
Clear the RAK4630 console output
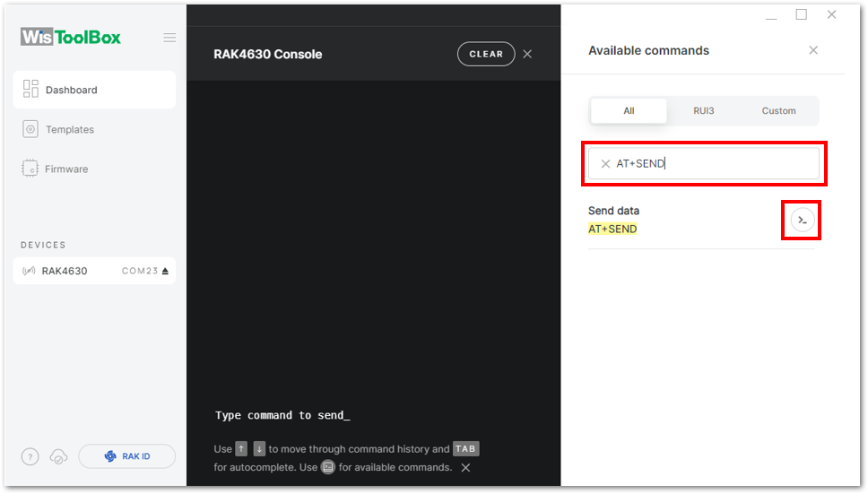(x=486, y=54)
